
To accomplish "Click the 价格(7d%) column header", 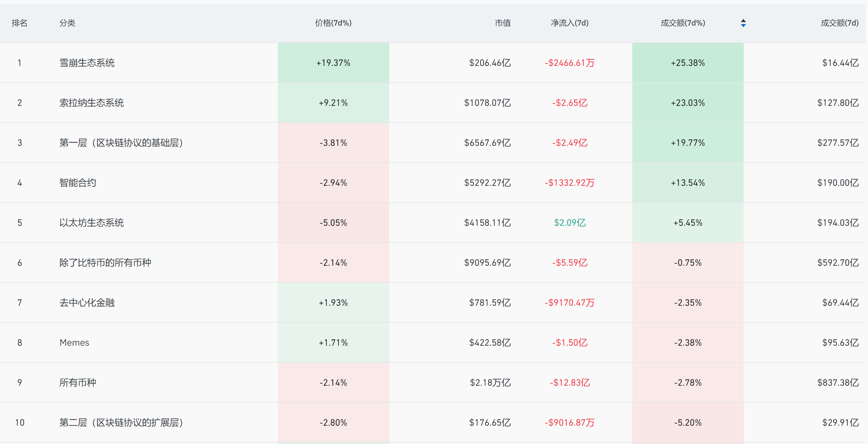I will [x=333, y=23].
